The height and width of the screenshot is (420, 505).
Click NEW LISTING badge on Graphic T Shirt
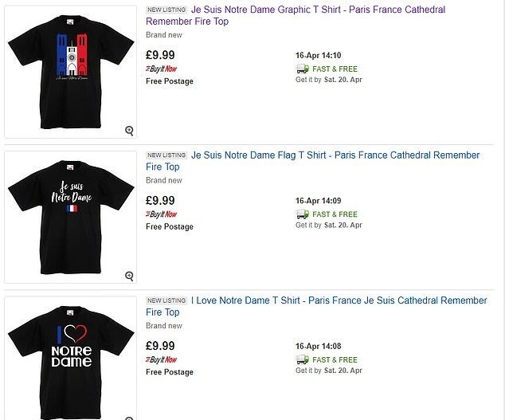(166, 10)
